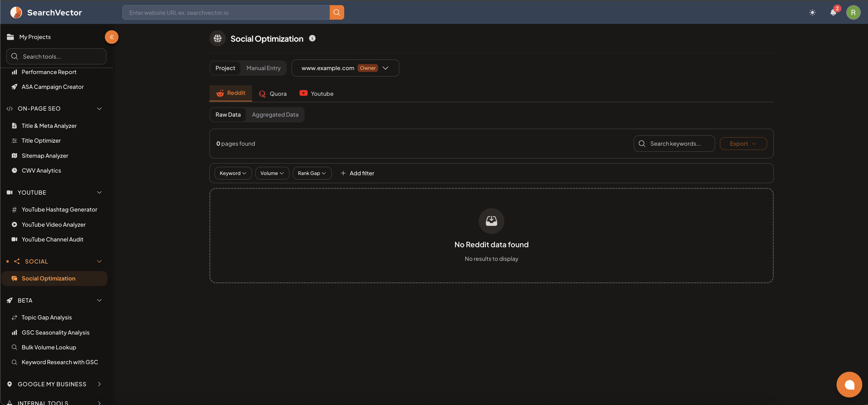Screen dimensions: 868x405
Task: Open the Export dropdown
Action: pyautogui.click(x=743, y=144)
